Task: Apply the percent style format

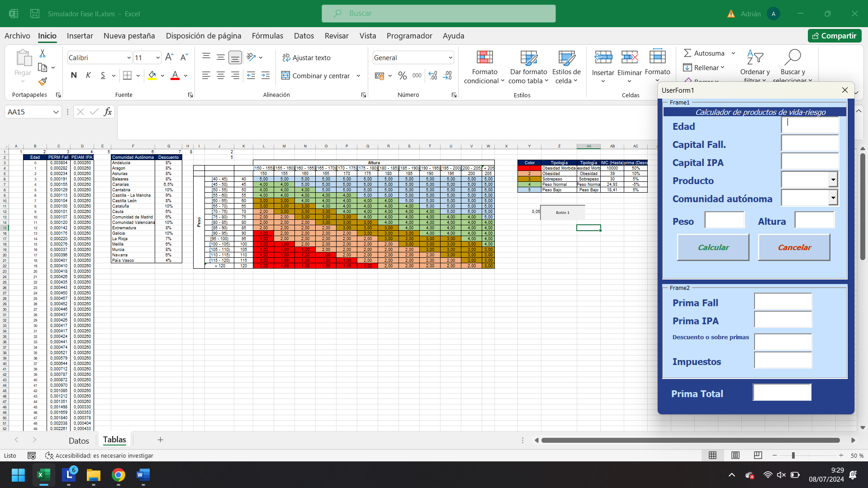Action: (402, 76)
